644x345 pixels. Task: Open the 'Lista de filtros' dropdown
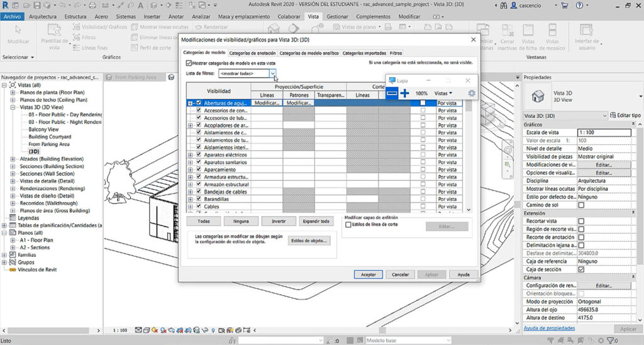tap(273, 74)
